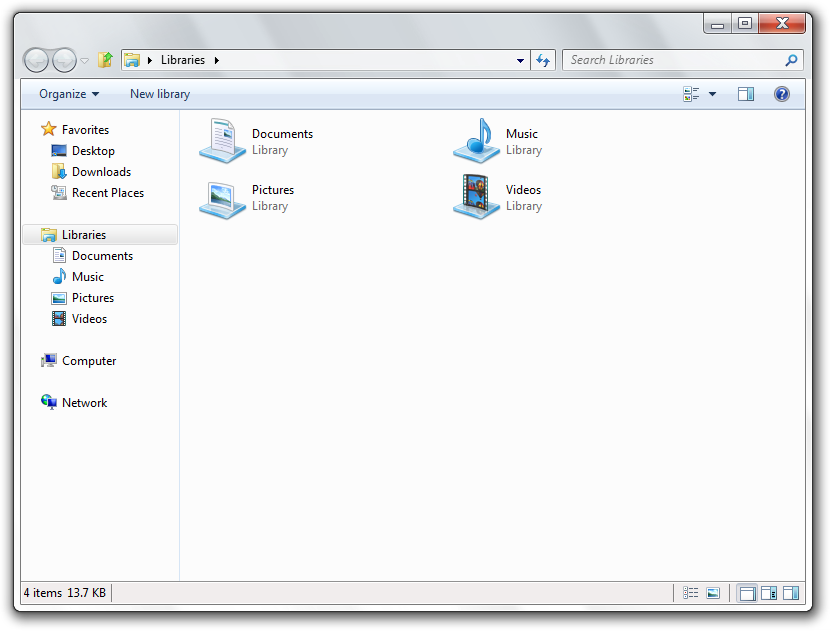This screenshot has height=632, width=832.
Task: Open the Organize dropdown menu
Action: (x=69, y=94)
